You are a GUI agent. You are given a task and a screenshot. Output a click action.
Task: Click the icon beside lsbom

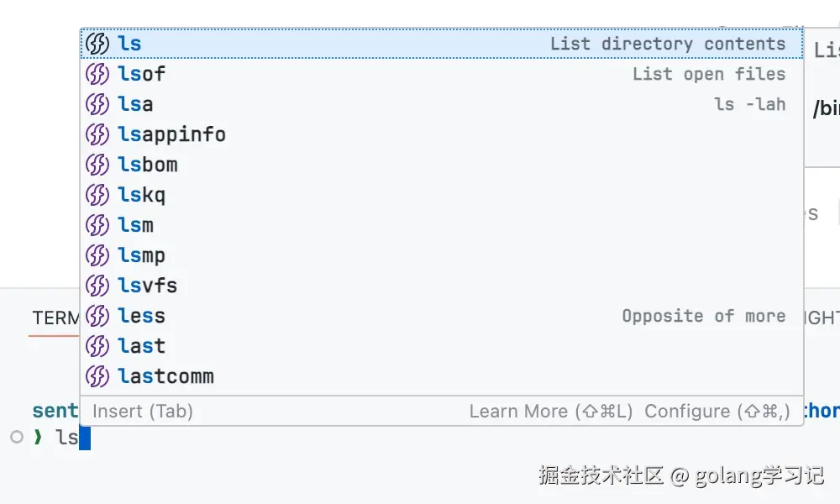(97, 165)
